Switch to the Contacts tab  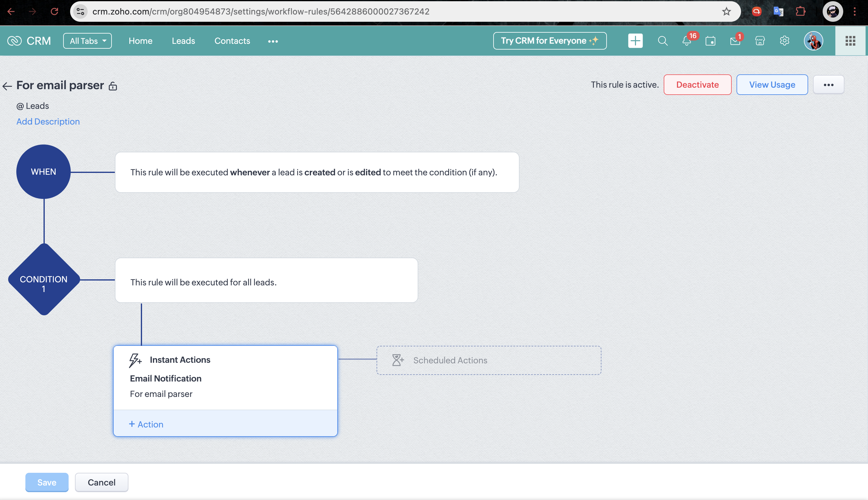tap(232, 41)
